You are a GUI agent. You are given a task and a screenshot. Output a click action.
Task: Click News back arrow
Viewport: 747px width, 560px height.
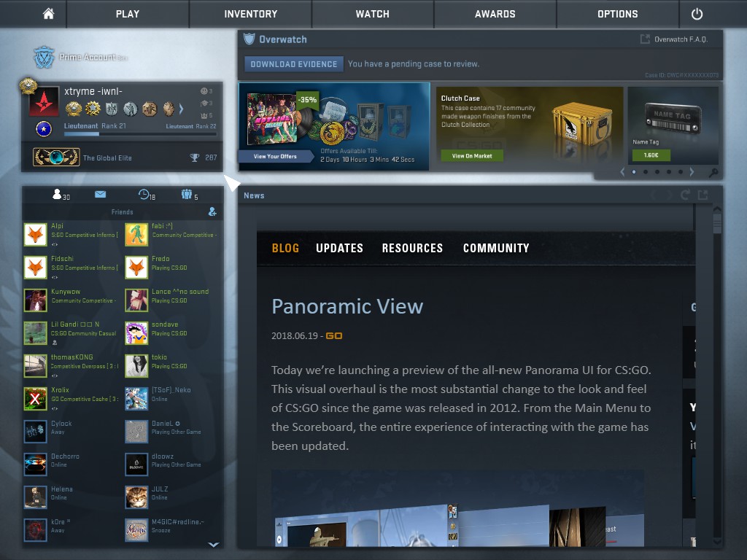[654, 195]
